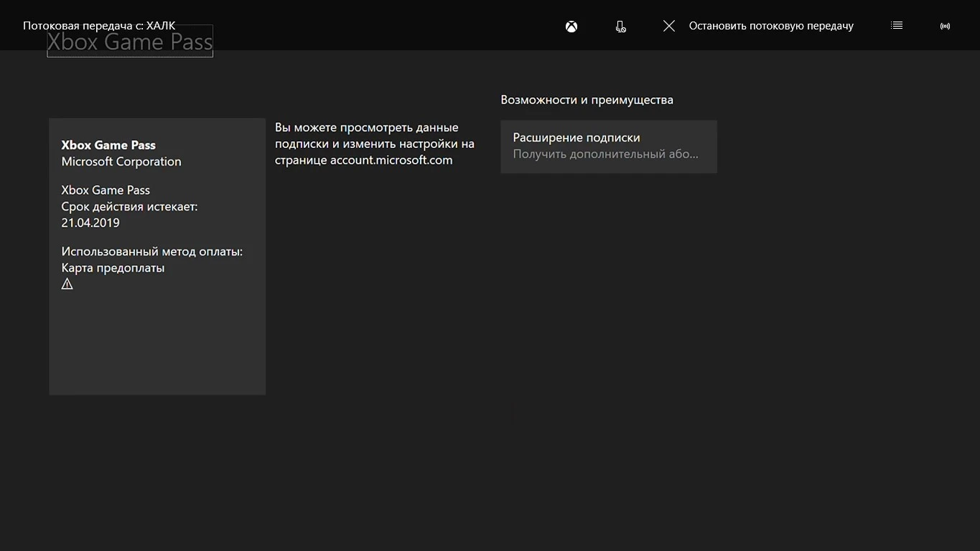Open the list menu icon in top bar
This screenshot has height=551, width=980.
coord(897,25)
